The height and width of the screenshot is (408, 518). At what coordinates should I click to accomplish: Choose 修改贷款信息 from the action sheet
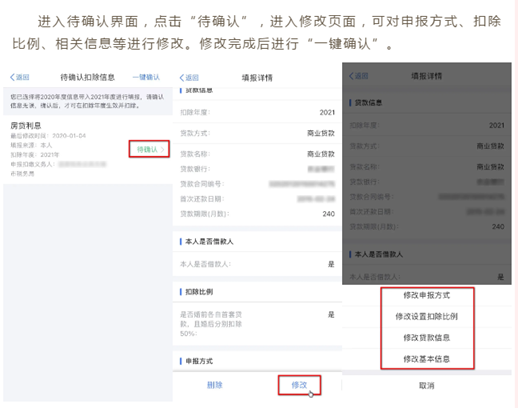pos(427,338)
